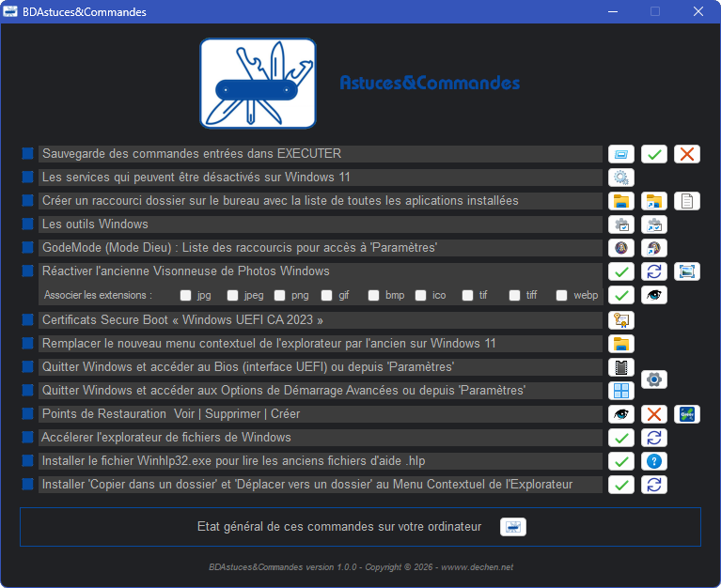Click the red X on the EXECUTER row
The width and height of the screenshot is (721, 588).
[687, 154]
